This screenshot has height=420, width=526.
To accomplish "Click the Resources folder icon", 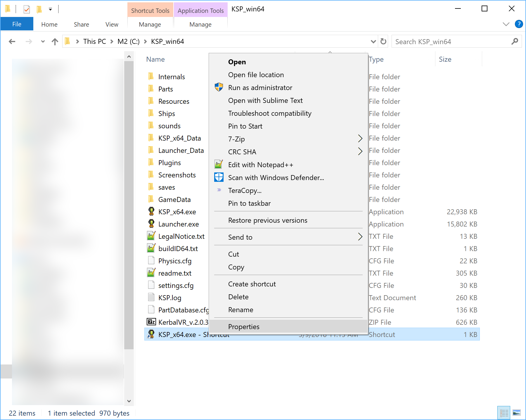I will tap(151, 101).
